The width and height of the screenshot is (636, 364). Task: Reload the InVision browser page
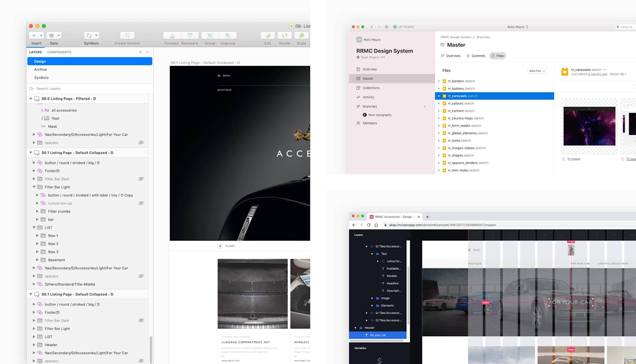[369, 225]
